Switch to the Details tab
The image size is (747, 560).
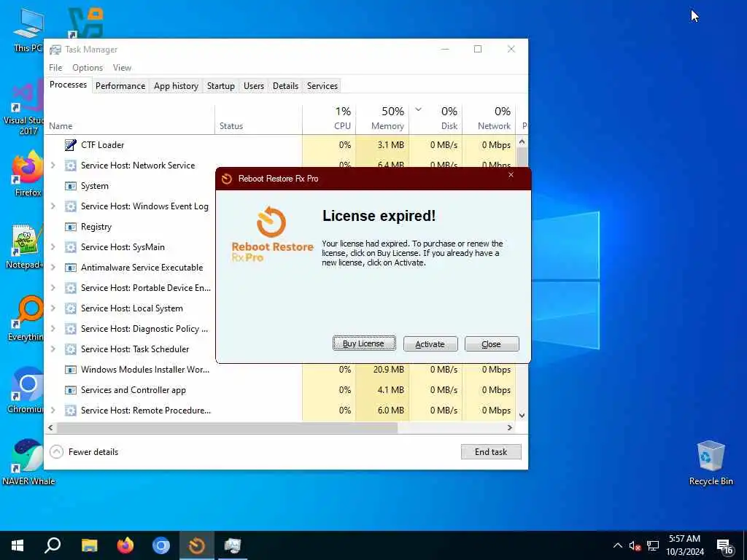285,86
